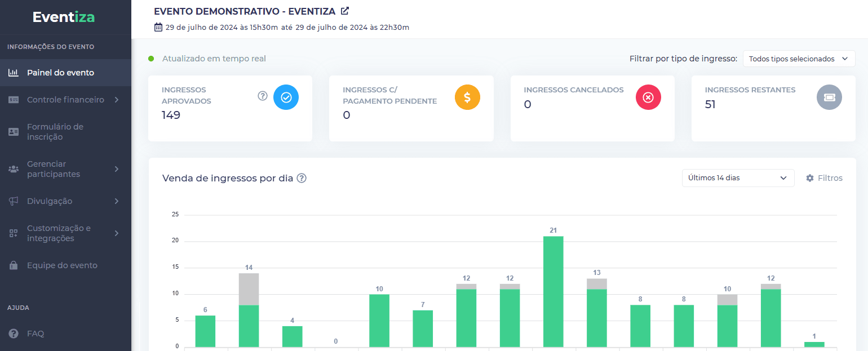Expand Customização e integrações section
This screenshot has height=351, width=868.
(x=65, y=233)
